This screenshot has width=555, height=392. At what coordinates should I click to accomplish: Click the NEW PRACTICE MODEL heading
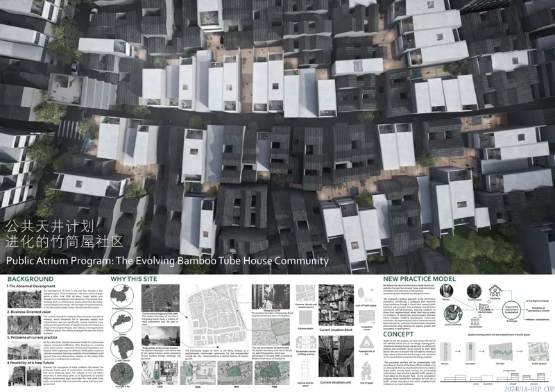point(420,279)
